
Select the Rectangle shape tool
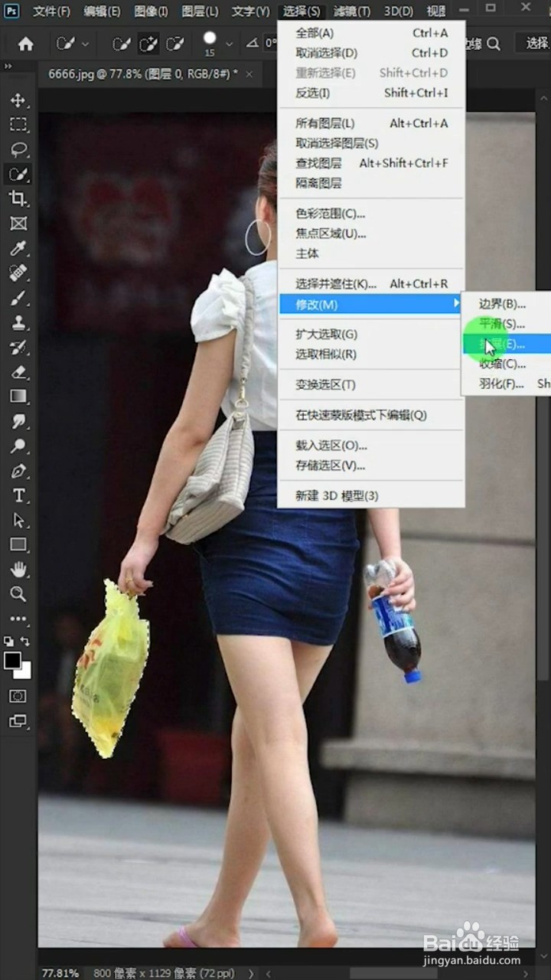18,544
